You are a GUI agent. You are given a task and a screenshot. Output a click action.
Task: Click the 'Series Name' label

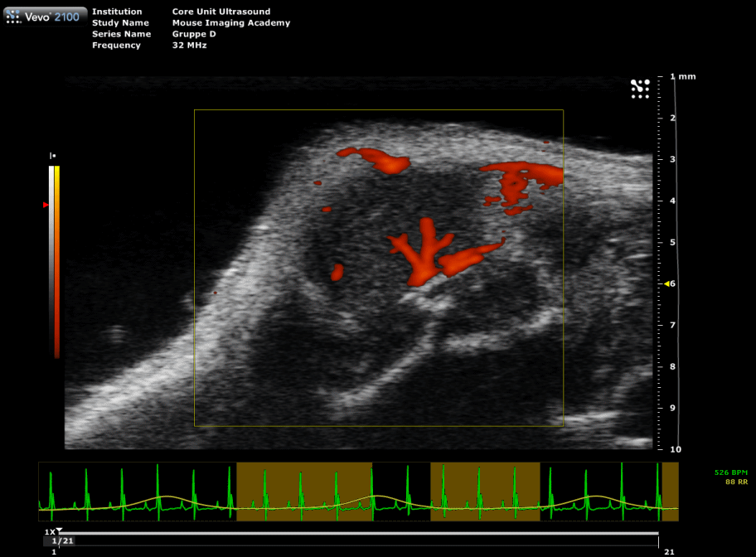pos(122,34)
